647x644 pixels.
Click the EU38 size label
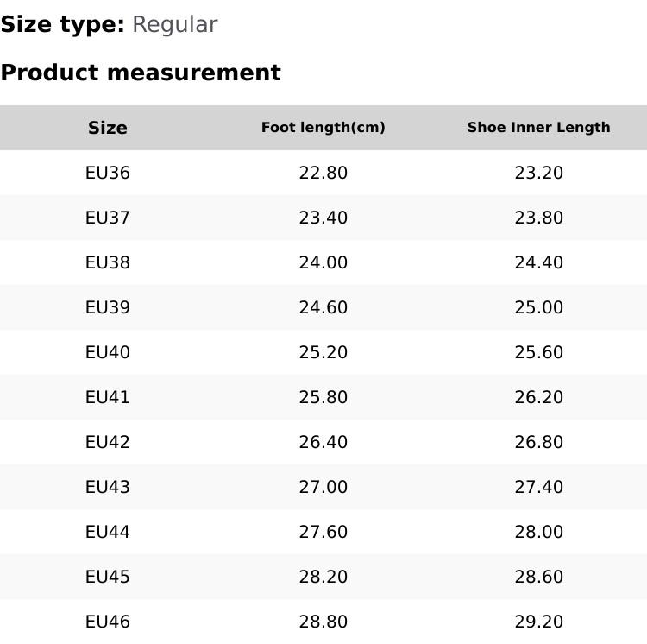click(x=108, y=262)
